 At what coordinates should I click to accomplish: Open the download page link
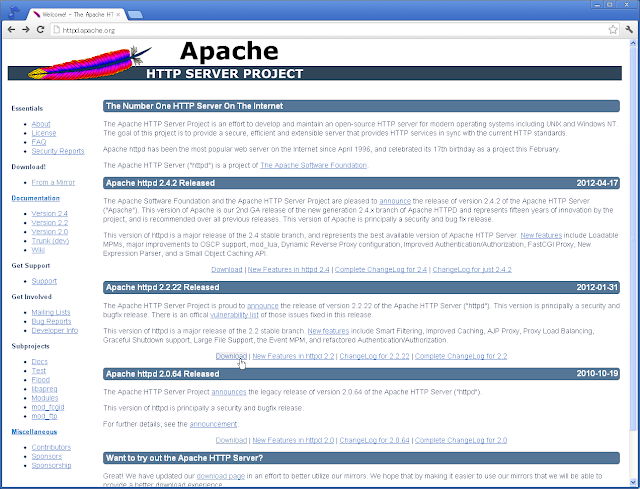click(221, 476)
